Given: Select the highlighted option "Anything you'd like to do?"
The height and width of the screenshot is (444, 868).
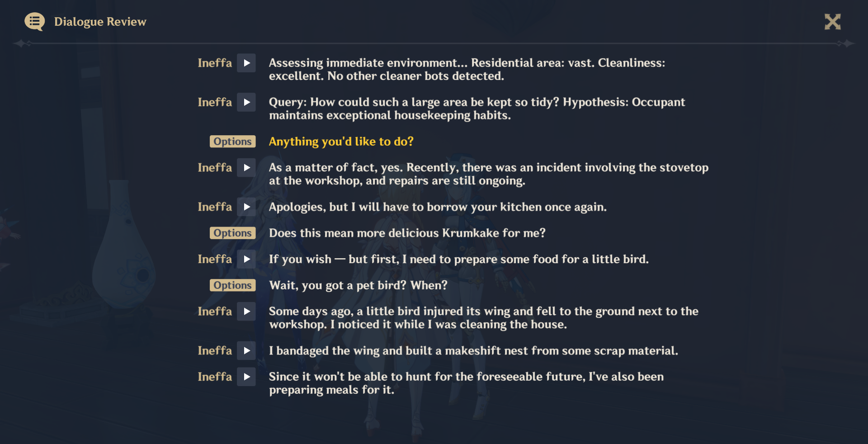Looking at the screenshot, I should [341, 142].
